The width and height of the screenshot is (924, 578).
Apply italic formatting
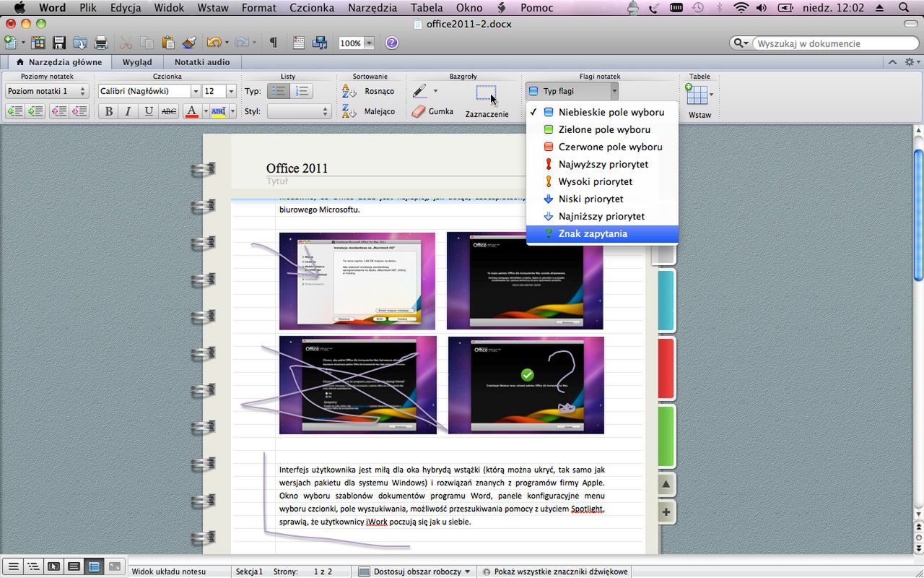tap(128, 111)
